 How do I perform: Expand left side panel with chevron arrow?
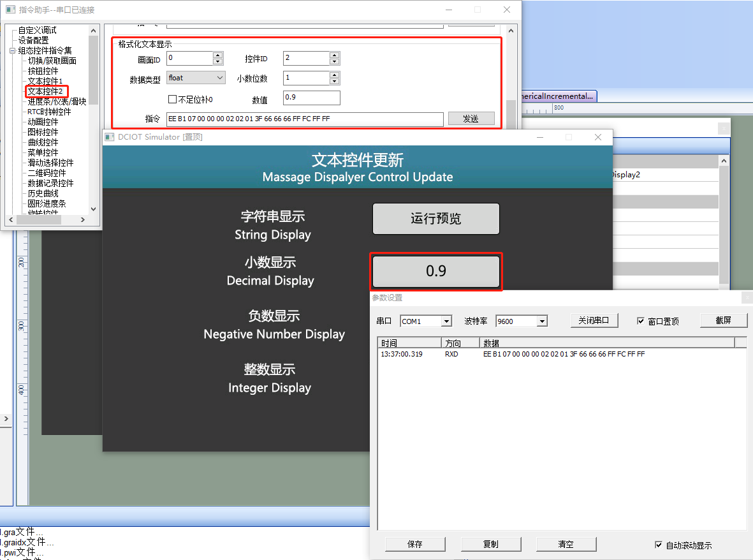[6, 419]
